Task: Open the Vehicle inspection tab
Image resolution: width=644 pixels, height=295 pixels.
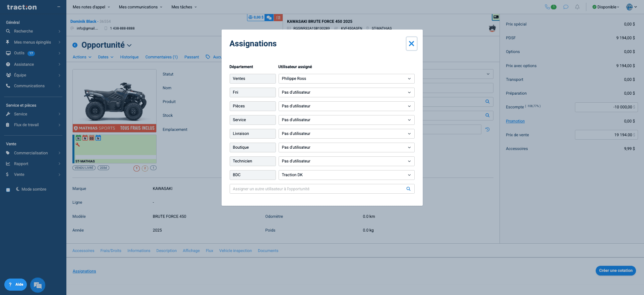Action: coord(236,251)
